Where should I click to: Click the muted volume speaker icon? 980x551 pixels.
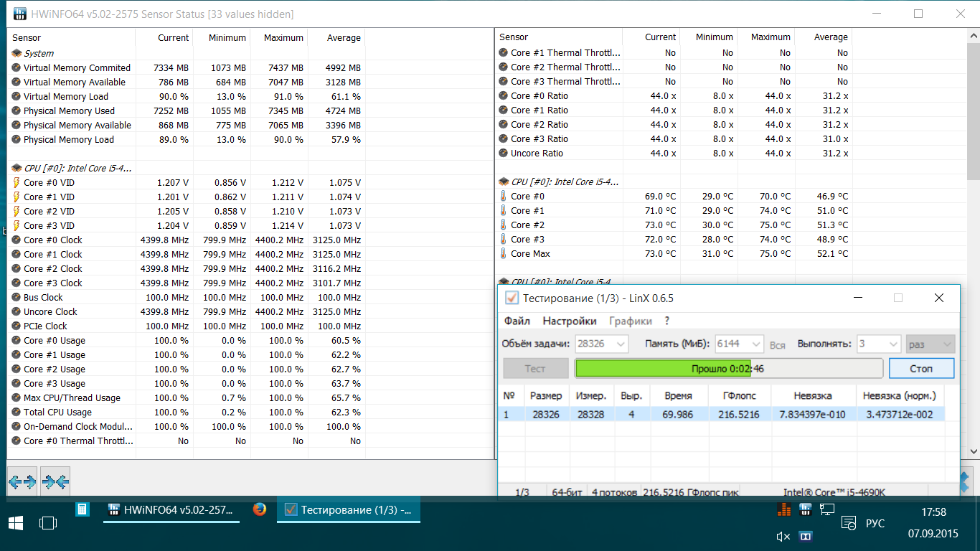(x=783, y=537)
